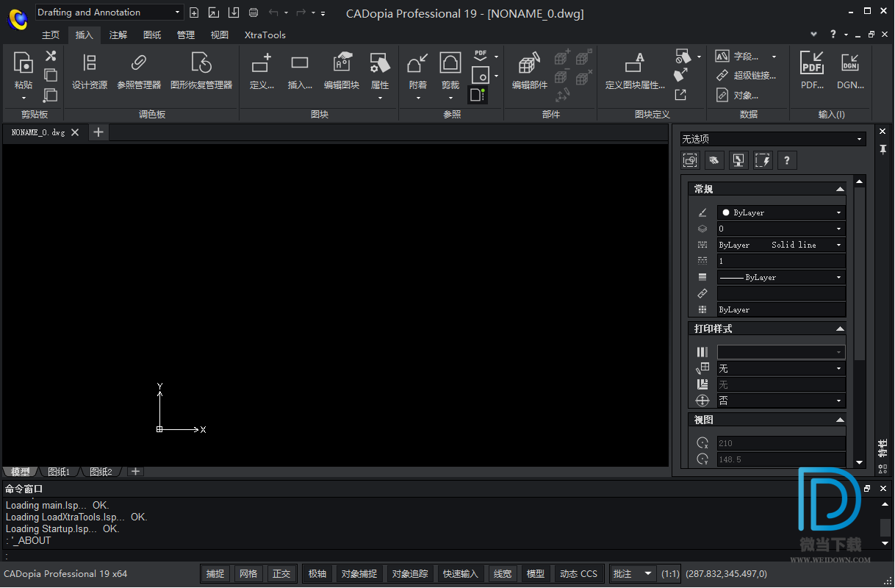The image size is (895, 588).
Task: Open the ByLayer Solid line linetype dropdown
Action: pyautogui.click(x=781, y=245)
